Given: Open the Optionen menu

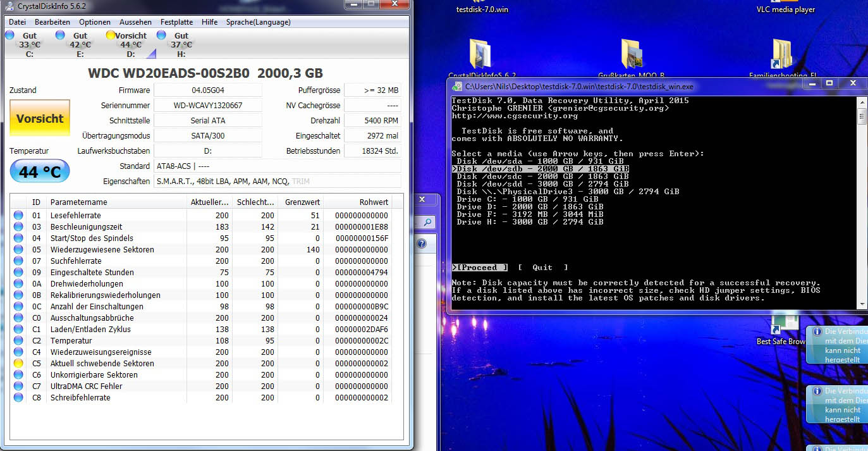Looking at the screenshot, I should pos(95,22).
